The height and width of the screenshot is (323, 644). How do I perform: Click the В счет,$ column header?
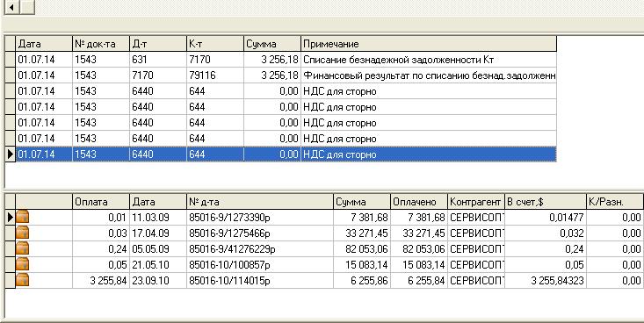tap(545, 202)
